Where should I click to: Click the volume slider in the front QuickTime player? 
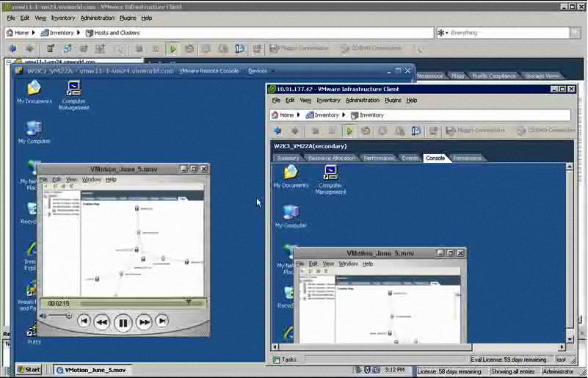click(x=59, y=316)
